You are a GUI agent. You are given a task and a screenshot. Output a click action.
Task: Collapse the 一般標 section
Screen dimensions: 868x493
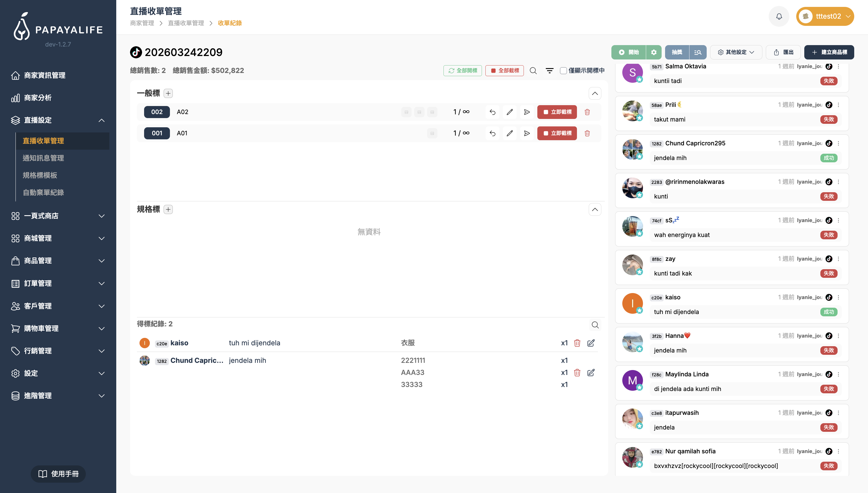pyautogui.click(x=595, y=93)
